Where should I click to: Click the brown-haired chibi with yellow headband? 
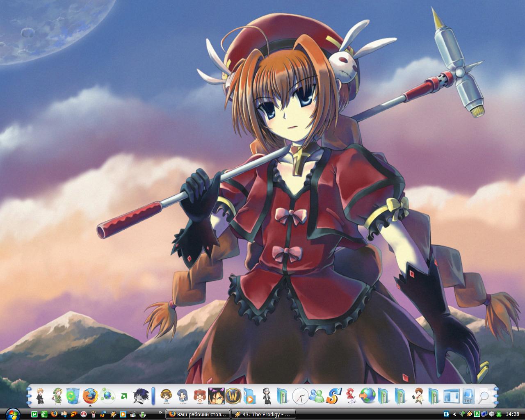[x=166, y=396]
